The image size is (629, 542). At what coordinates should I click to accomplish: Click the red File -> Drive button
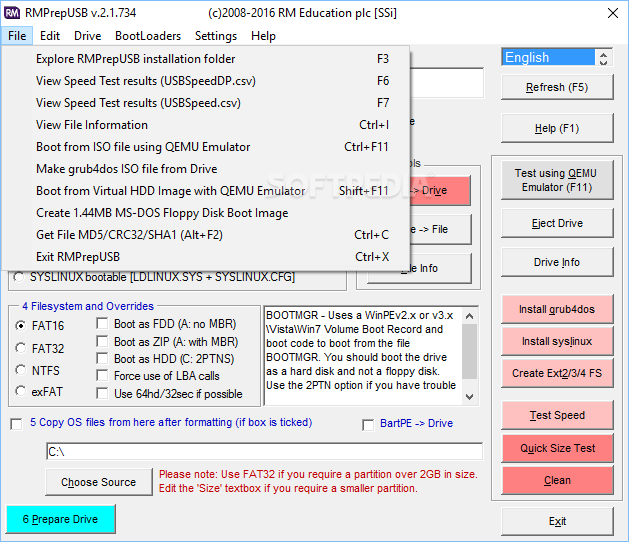440,191
